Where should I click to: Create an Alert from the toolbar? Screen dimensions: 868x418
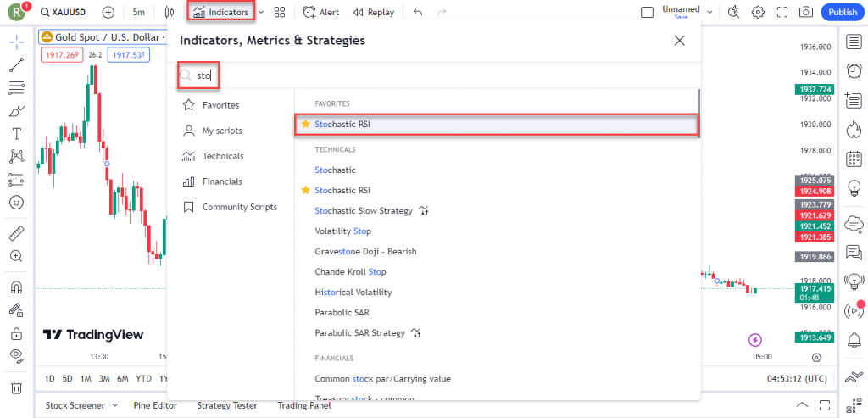coord(321,12)
